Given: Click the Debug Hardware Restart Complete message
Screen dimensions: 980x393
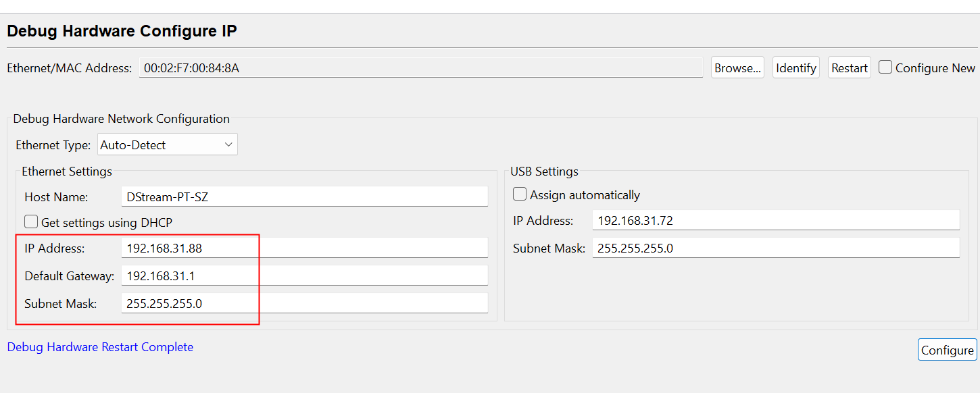Looking at the screenshot, I should tap(100, 347).
